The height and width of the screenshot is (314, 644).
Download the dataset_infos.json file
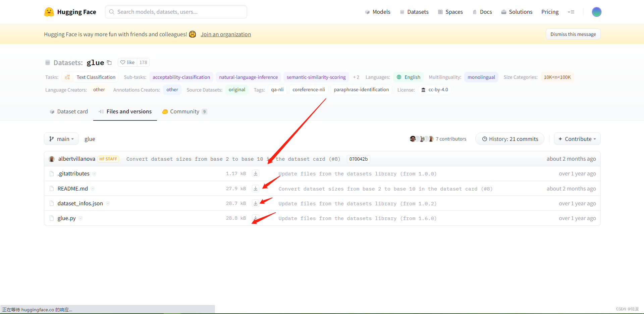pyautogui.click(x=256, y=203)
